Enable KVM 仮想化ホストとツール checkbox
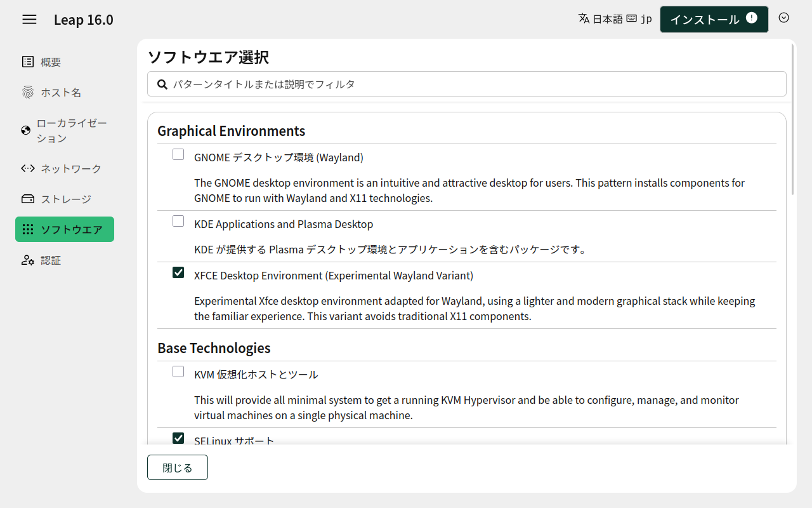The width and height of the screenshot is (812, 508). click(x=178, y=371)
